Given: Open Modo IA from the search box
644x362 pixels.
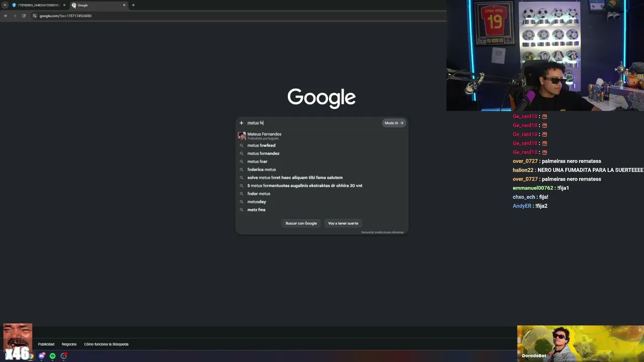Looking at the screenshot, I should click(x=394, y=123).
